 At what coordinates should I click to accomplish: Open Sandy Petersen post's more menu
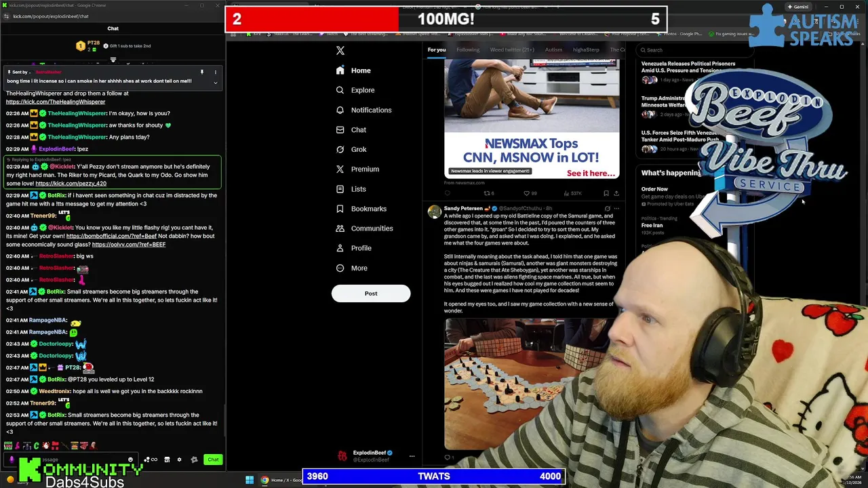coord(616,208)
